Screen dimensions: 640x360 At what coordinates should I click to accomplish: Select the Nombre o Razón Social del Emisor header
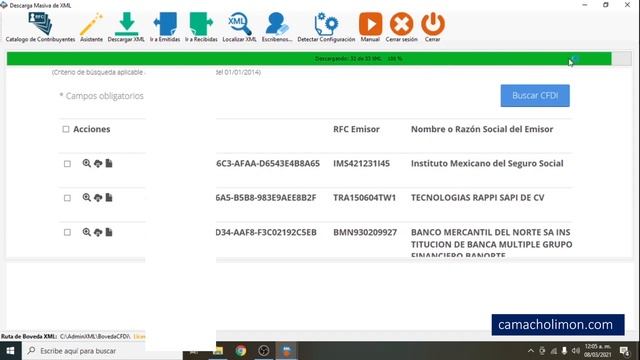(482, 129)
